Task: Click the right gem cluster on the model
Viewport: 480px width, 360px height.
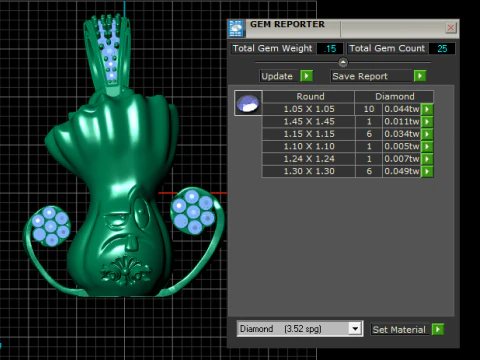Action: point(193,211)
